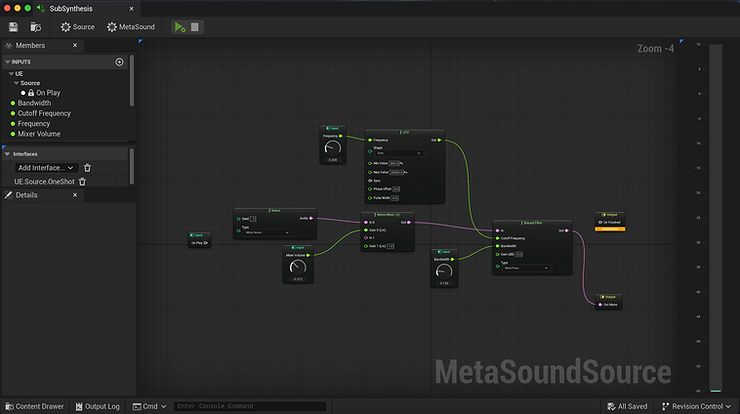Select the Mixer Volume input member
The width and height of the screenshot is (740, 414).
coord(39,134)
